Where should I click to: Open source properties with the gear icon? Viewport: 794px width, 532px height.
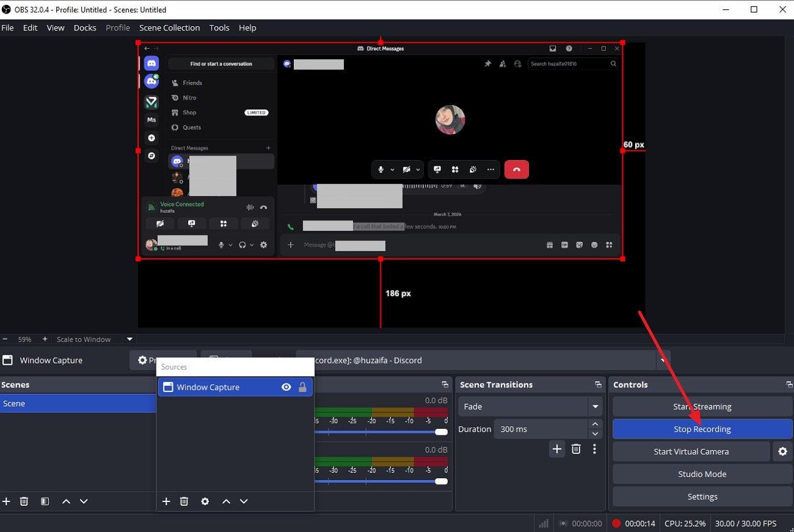tap(205, 501)
